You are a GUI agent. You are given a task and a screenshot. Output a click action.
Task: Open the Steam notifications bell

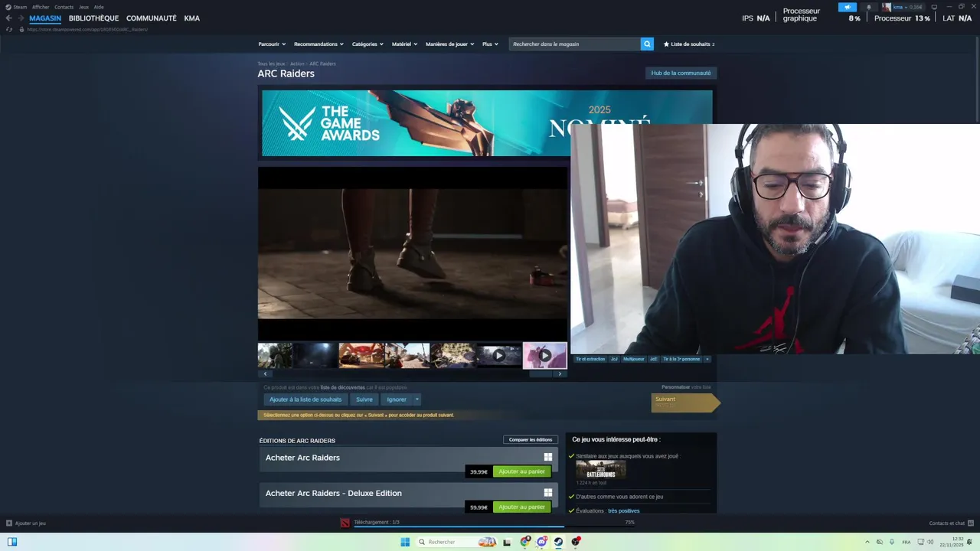coord(868,7)
